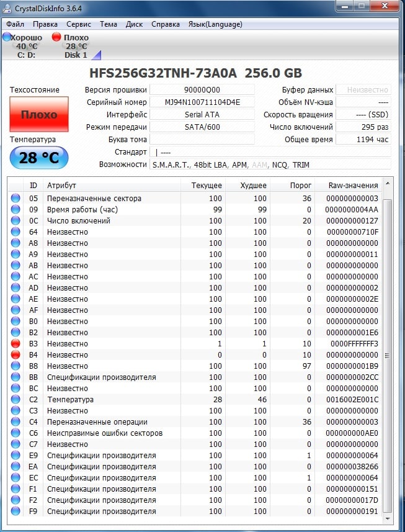Click the blue status icon for attribute 0C
Viewport: 405px width, 532px height.
(x=16, y=220)
